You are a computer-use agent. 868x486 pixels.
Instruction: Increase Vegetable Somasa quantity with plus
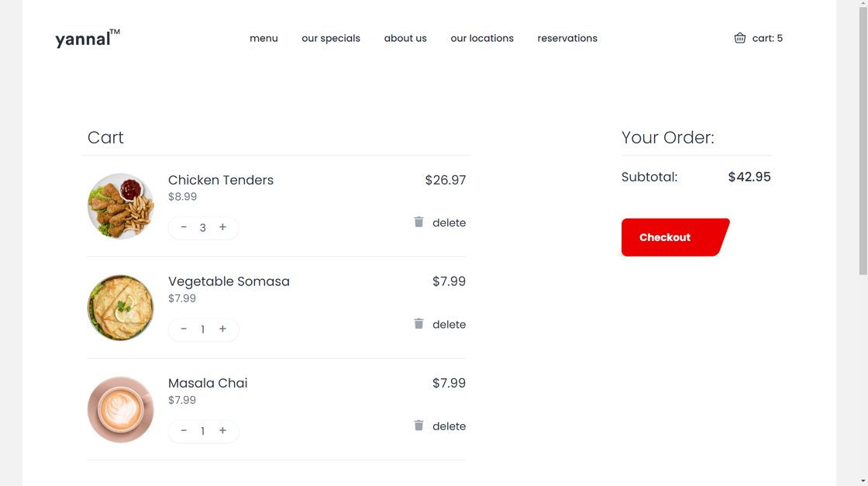pyautogui.click(x=222, y=329)
